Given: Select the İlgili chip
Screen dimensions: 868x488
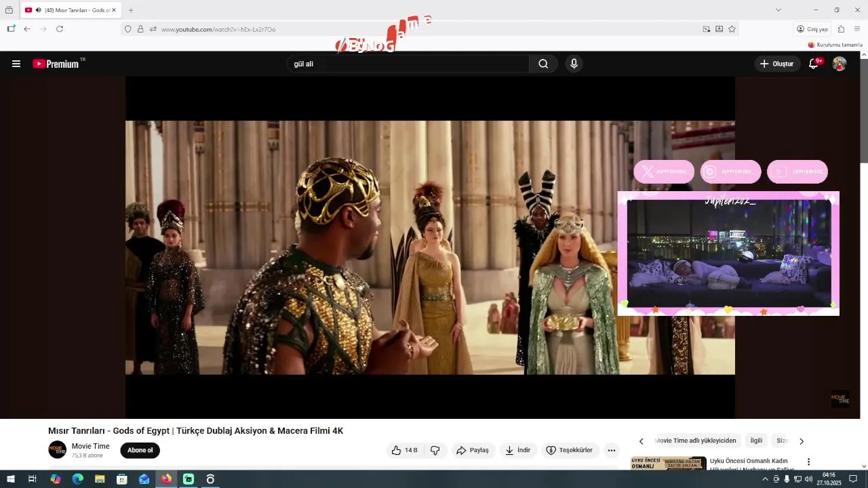Looking at the screenshot, I should point(756,441).
